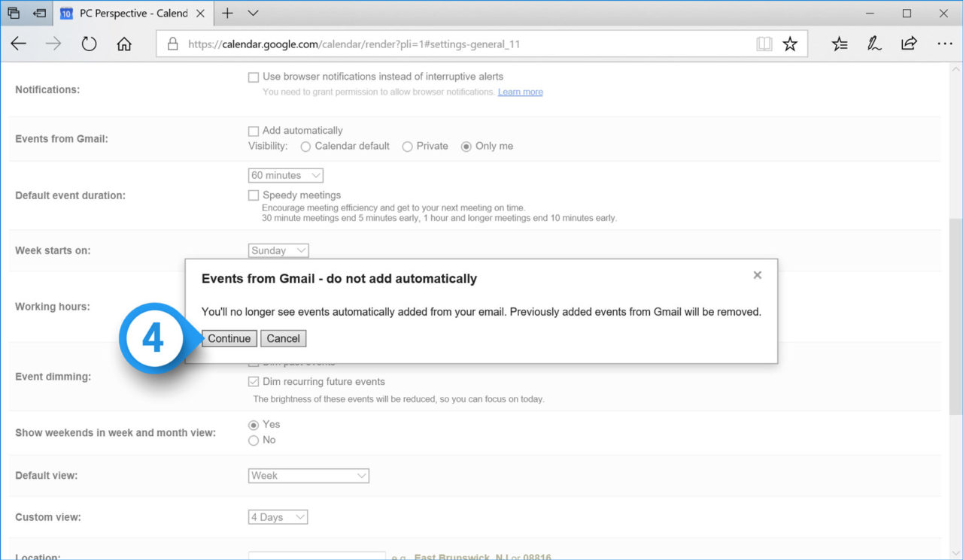Click the browser Back arrow
This screenshot has height=560, width=963.
pos(19,44)
